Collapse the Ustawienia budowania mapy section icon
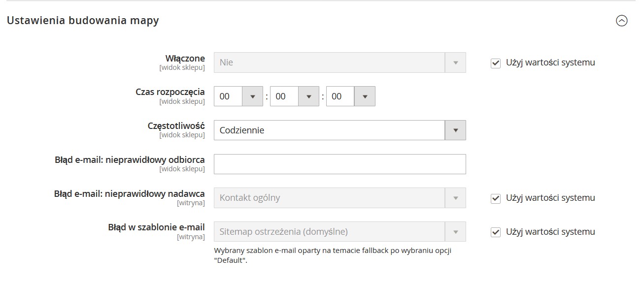The image size is (644, 282). click(622, 21)
